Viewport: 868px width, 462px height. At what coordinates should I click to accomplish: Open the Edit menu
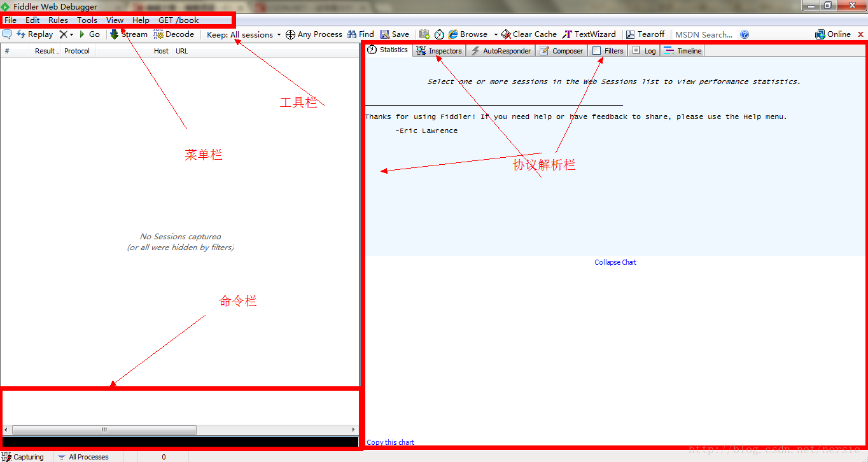(32, 20)
